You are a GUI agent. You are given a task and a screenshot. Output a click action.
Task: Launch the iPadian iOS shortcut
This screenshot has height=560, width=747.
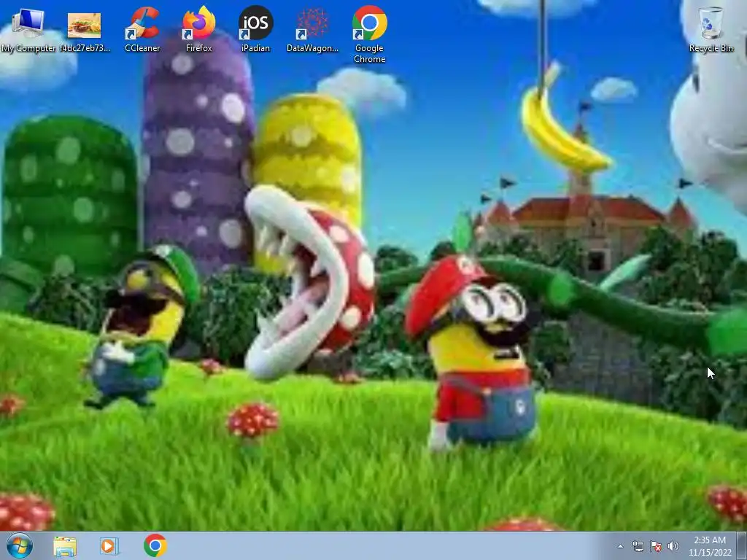click(255, 29)
